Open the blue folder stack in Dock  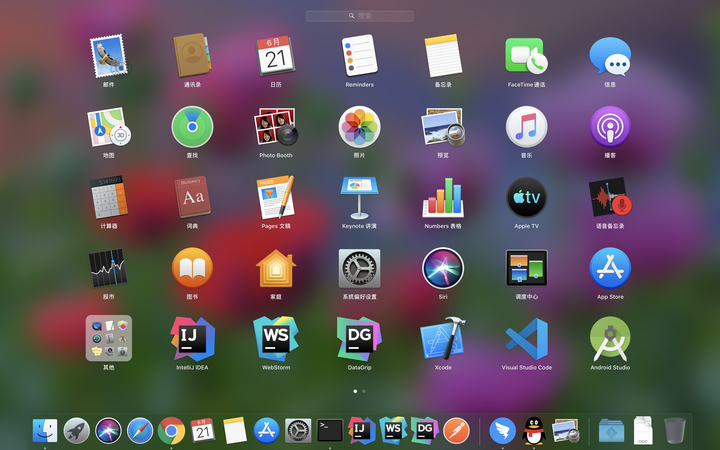click(611, 431)
